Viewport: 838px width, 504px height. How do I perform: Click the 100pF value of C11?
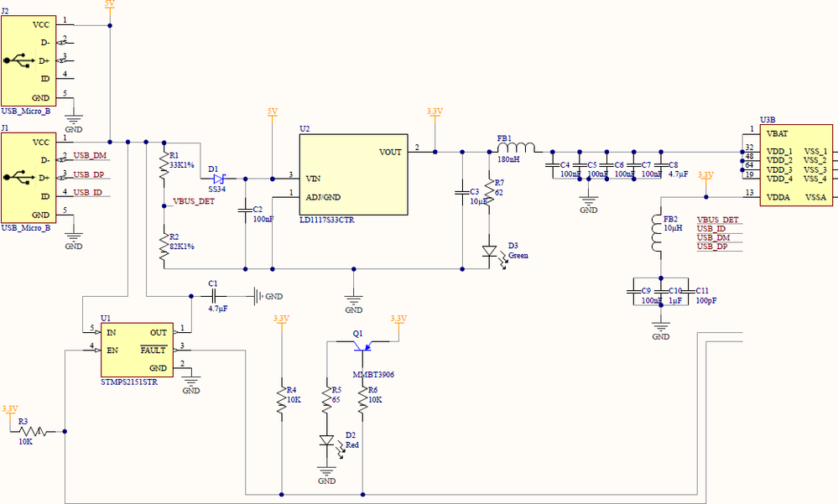(705, 301)
